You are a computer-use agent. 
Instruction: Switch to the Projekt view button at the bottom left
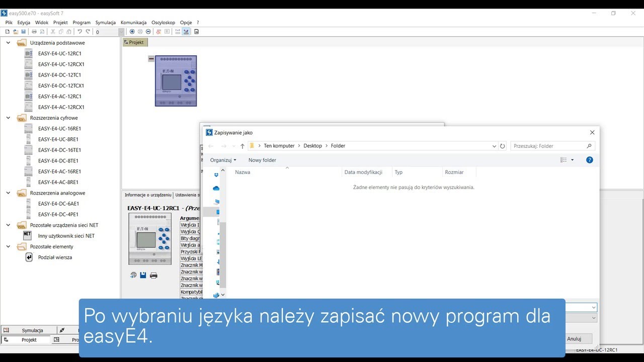point(27,340)
